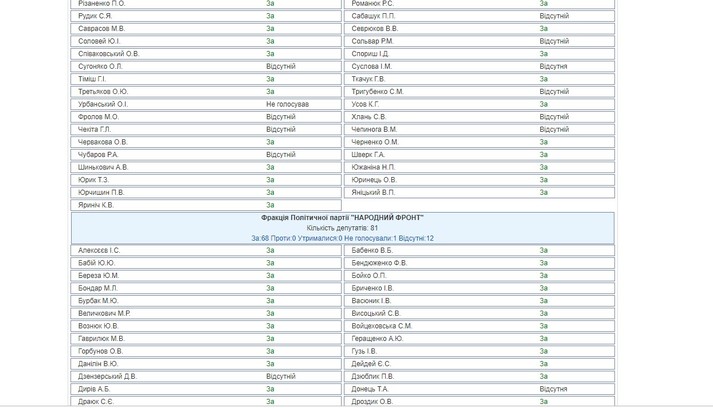Open the entry for Дзензерський Д.В.
The image size is (713, 408).
pyautogui.click(x=107, y=377)
